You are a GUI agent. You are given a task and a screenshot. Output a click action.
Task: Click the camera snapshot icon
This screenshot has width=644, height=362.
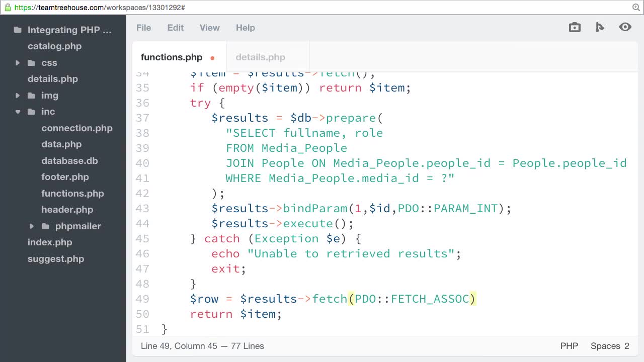click(575, 28)
